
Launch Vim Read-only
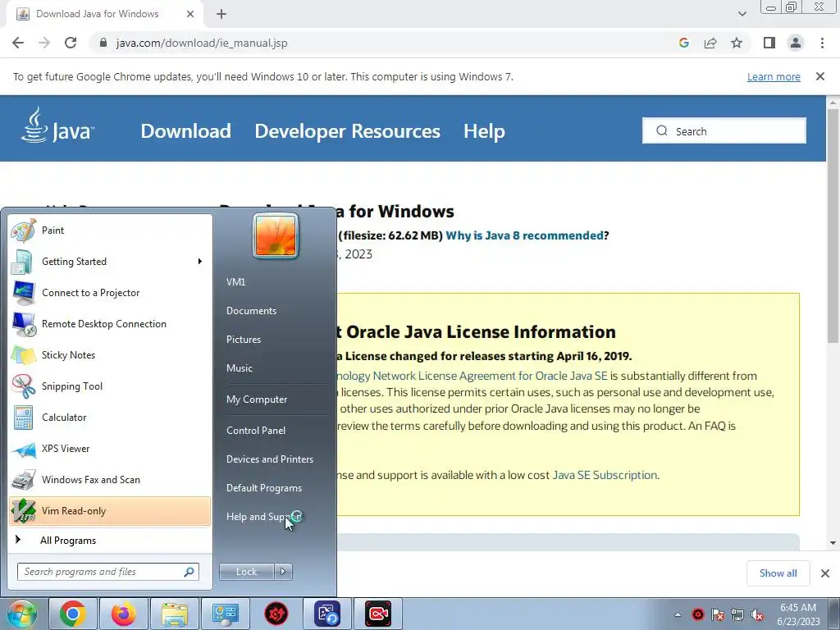110,511
